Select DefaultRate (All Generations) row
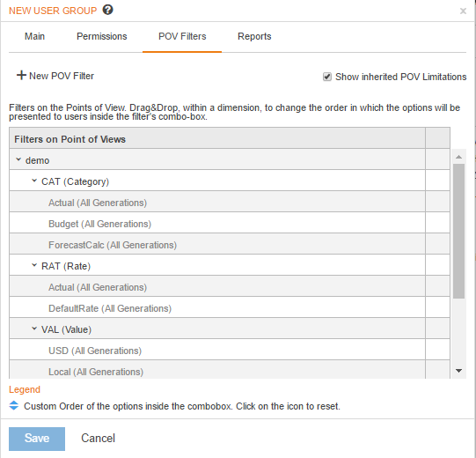This screenshot has height=458, width=476. pyautogui.click(x=217, y=308)
